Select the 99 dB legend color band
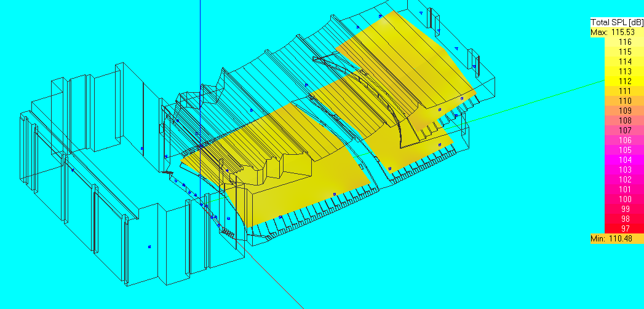644x309 pixels. coord(624,209)
